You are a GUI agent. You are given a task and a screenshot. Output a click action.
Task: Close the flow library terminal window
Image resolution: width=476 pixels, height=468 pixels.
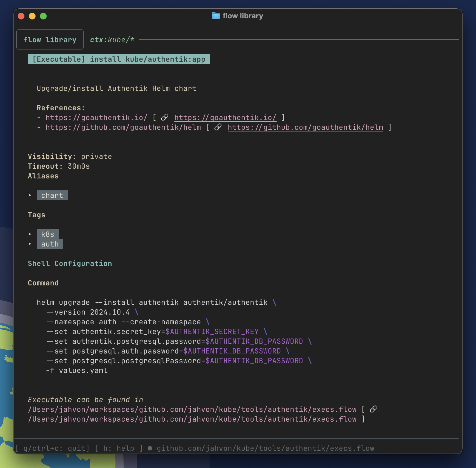pos(21,16)
